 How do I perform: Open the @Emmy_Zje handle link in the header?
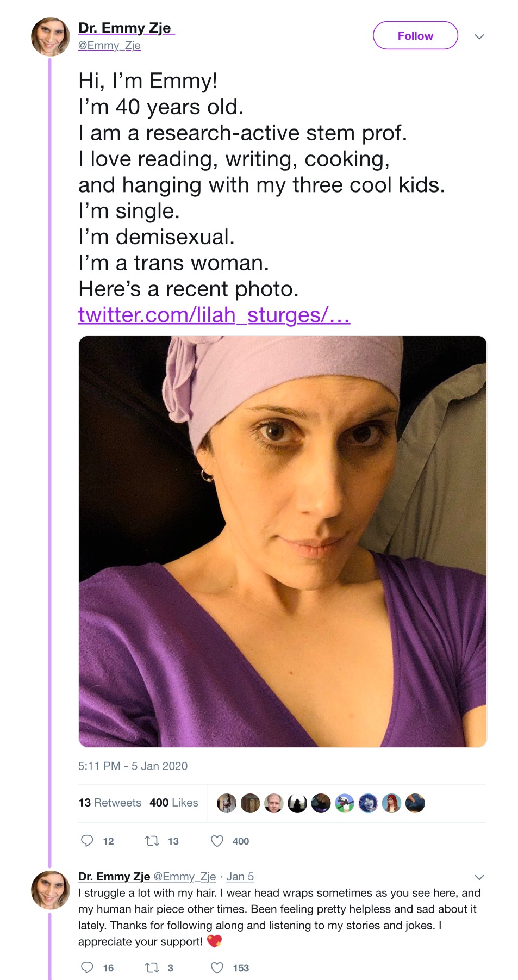pyautogui.click(x=109, y=45)
